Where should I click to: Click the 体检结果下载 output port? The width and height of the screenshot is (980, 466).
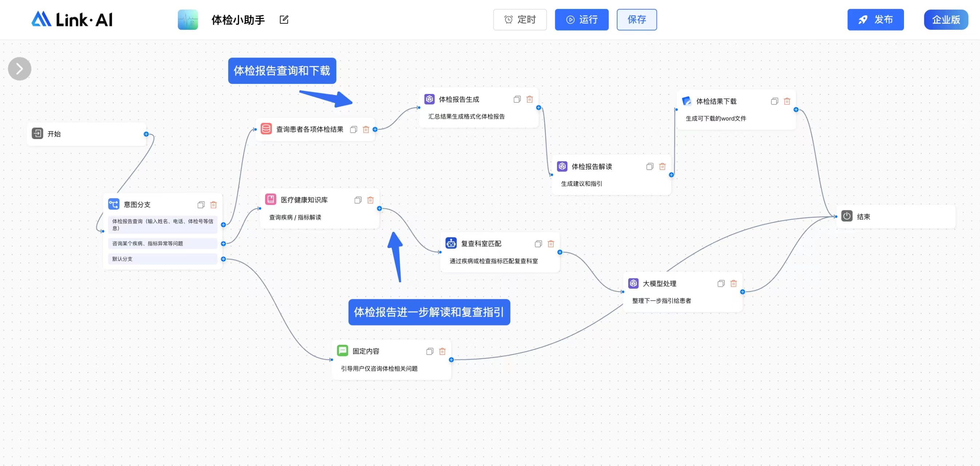[796, 110]
